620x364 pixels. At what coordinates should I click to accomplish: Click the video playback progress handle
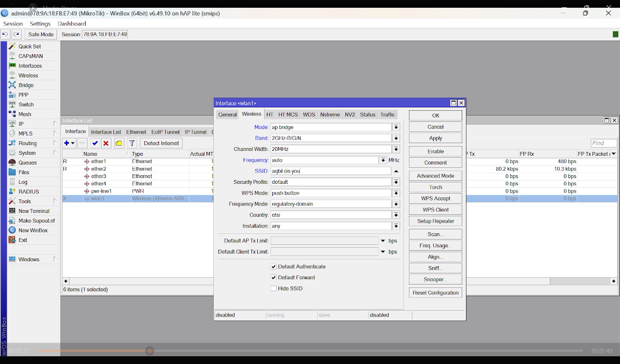[x=150, y=351]
